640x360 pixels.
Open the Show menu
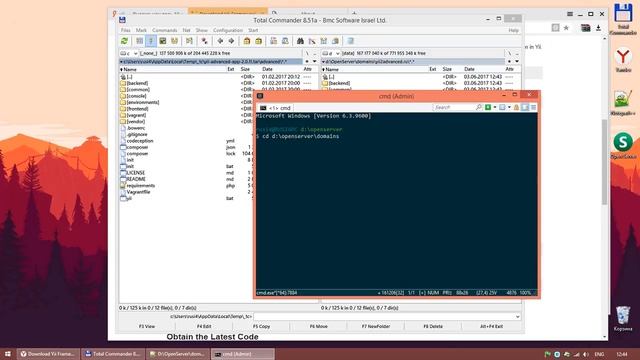pos(202,30)
